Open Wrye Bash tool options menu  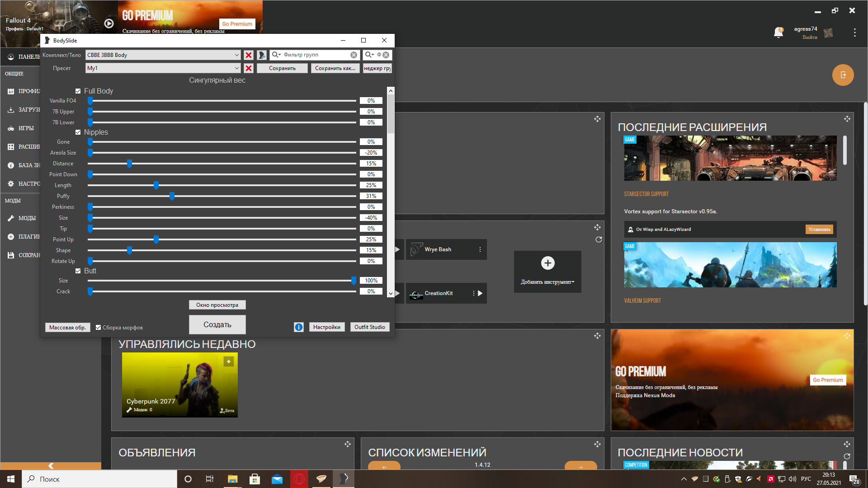click(480, 249)
